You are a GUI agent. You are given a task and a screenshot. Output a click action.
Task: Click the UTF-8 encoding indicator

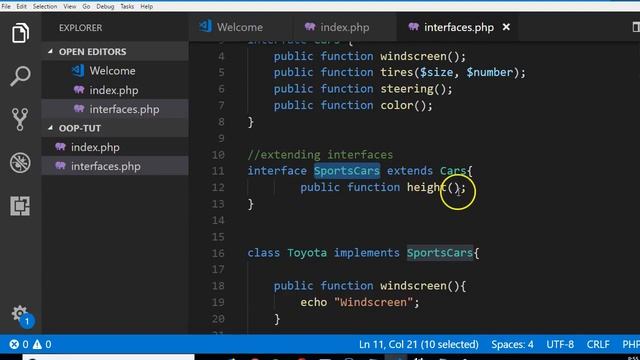point(560,344)
